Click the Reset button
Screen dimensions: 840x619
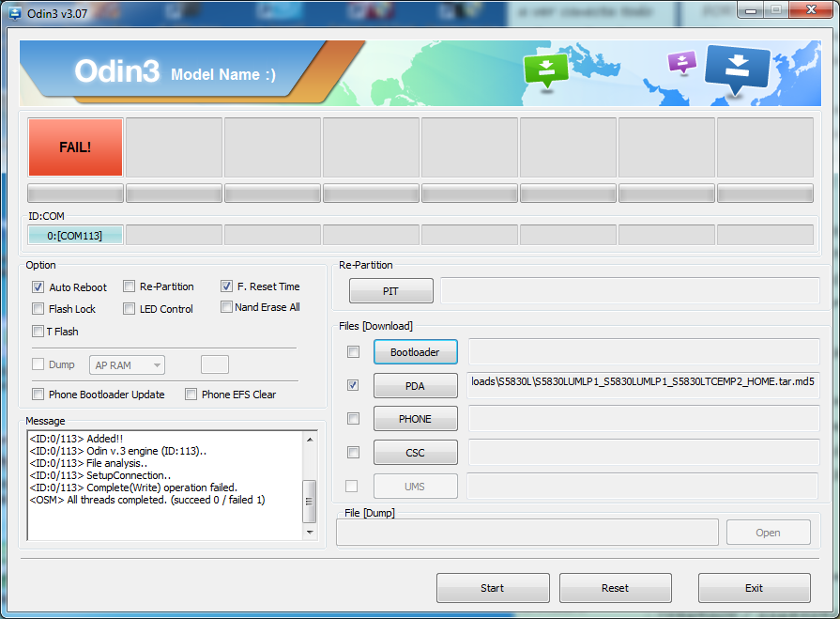tap(615, 588)
